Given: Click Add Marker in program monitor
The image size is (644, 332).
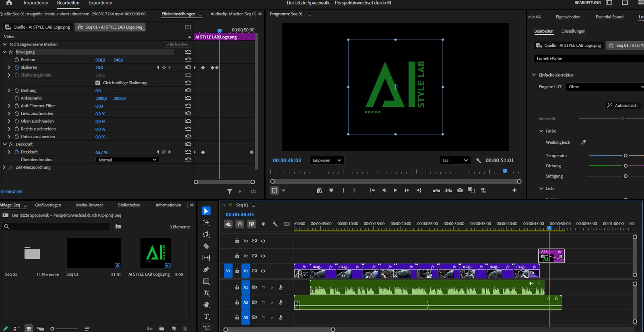Looking at the screenshot, I should click(331, 190).
